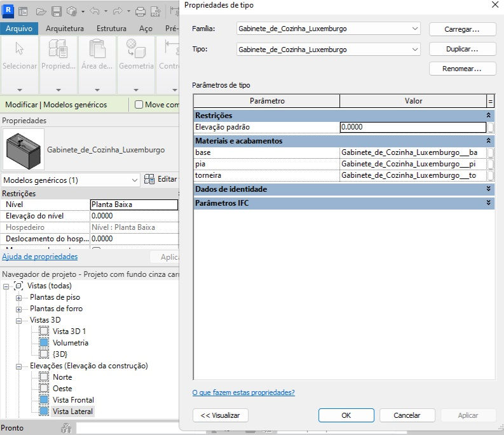This screenshot has width=504, height=435.
Task: Click the associate button for base material
Action: [x=490, y=152]
